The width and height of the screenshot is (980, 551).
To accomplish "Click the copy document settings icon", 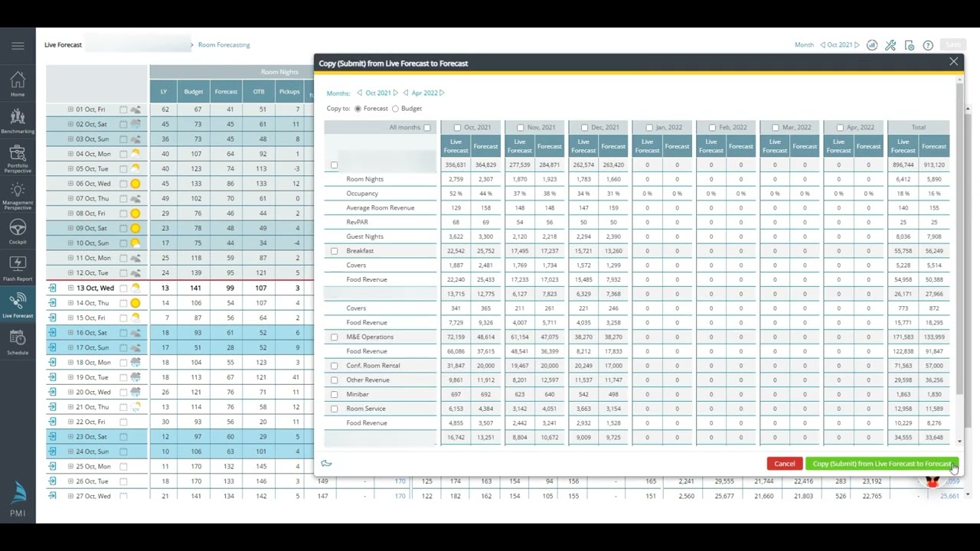I will click(909, 45).
